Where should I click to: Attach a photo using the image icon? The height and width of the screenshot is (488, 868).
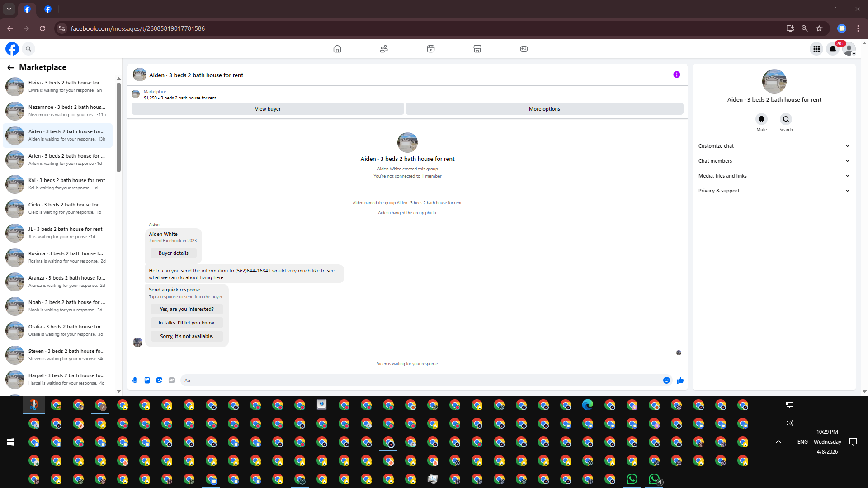click(147, 380)
